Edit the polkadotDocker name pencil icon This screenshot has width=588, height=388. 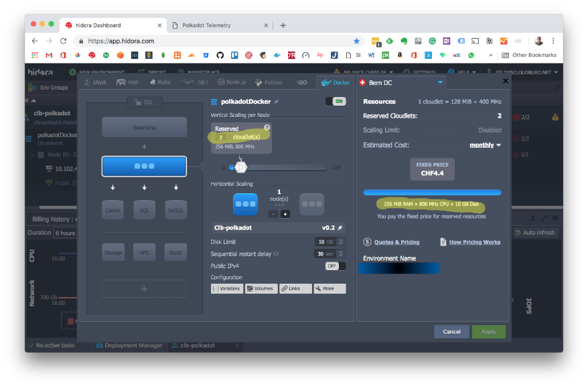point(277,102)
